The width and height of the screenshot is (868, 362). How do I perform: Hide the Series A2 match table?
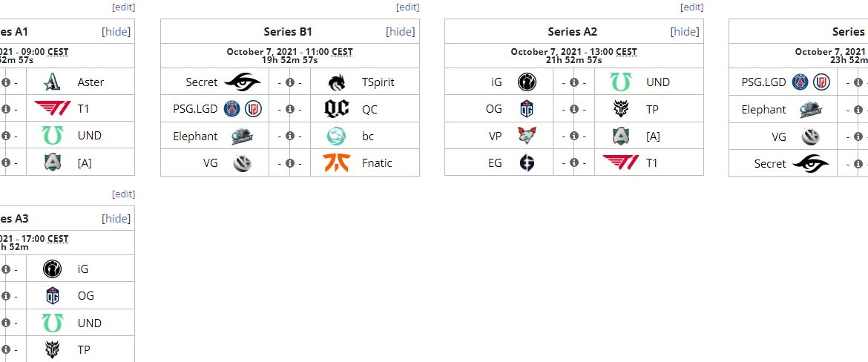685,32
